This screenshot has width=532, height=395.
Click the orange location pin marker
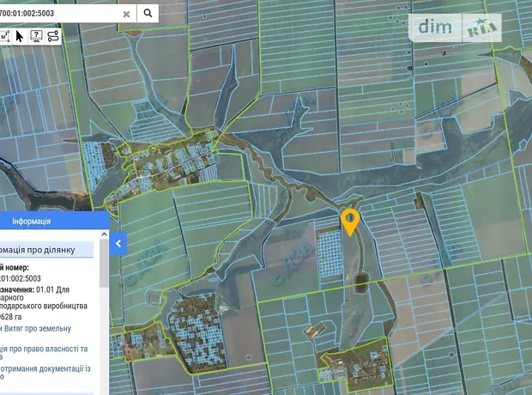click(350, 221)
